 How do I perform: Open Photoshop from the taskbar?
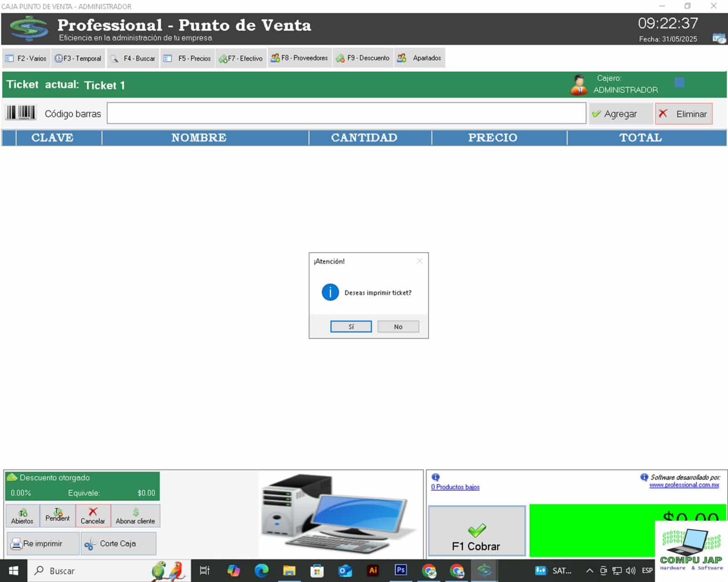coord(400,570)
